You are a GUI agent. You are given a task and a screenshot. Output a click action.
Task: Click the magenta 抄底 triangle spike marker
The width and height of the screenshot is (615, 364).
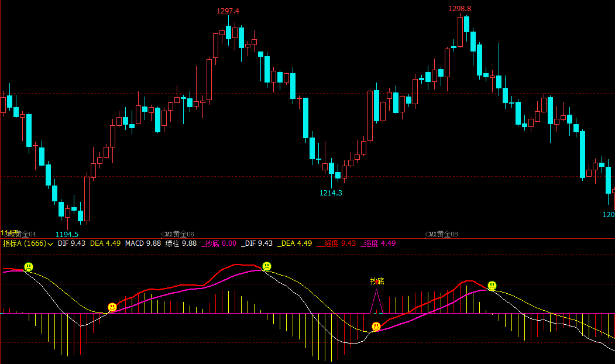click(x=376, y=301)
